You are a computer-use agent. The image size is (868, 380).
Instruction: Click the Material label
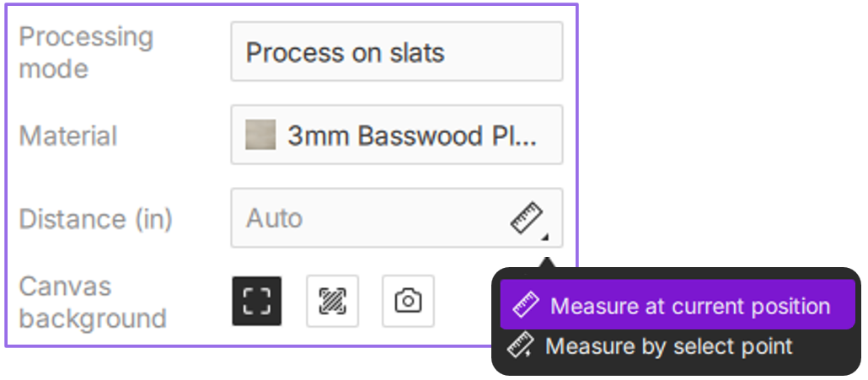point(68,136)
